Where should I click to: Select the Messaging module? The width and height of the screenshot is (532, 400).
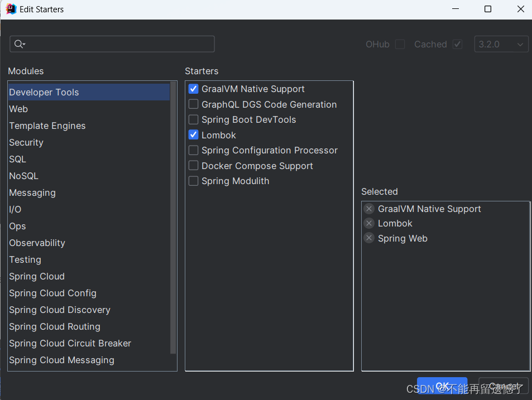[89, 192]
